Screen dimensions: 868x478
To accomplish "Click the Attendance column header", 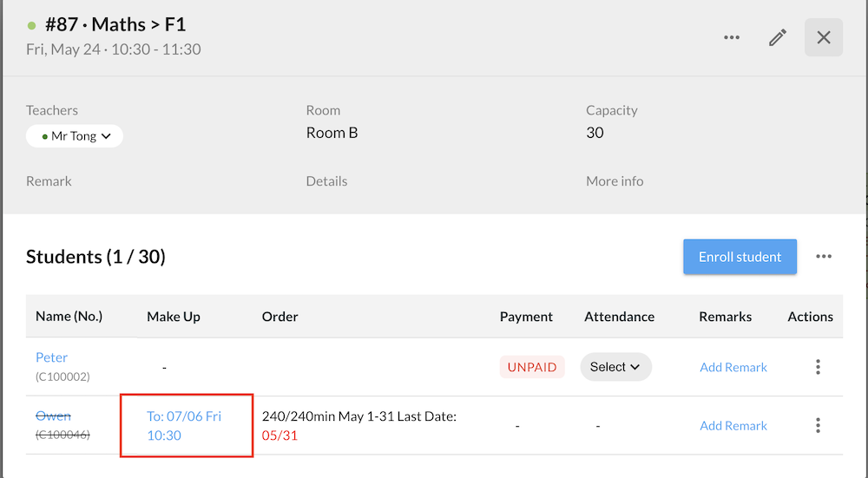I will (619, 317).
